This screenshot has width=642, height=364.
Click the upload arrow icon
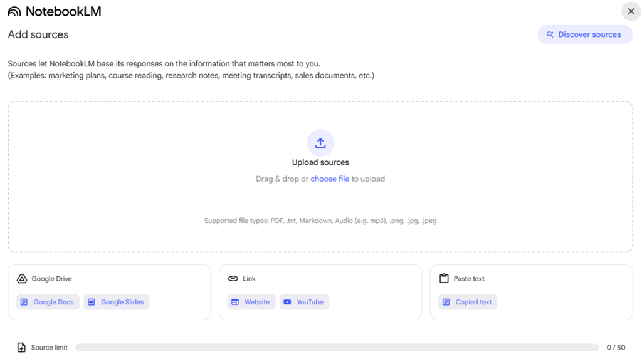320,143
